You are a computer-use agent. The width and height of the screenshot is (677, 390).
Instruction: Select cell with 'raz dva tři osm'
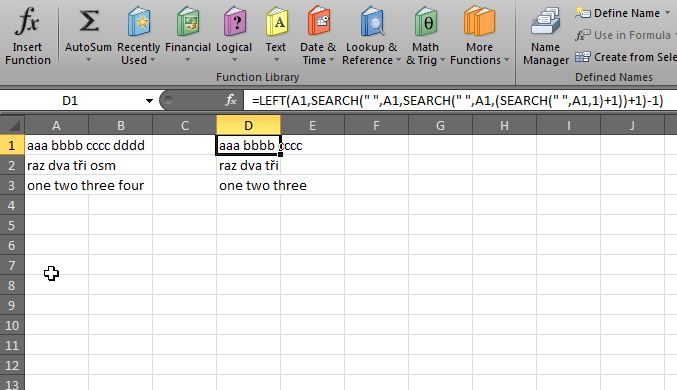(x=57, y=165)
